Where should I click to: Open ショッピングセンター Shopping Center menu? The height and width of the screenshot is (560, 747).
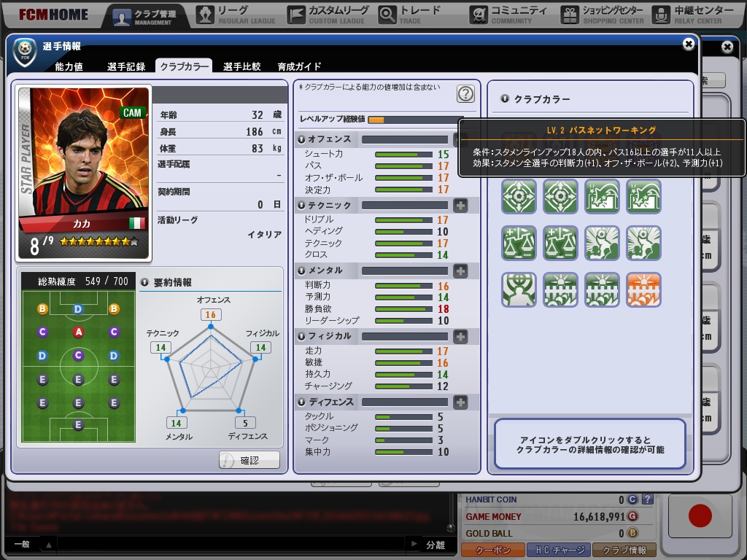tap(602, 15)
